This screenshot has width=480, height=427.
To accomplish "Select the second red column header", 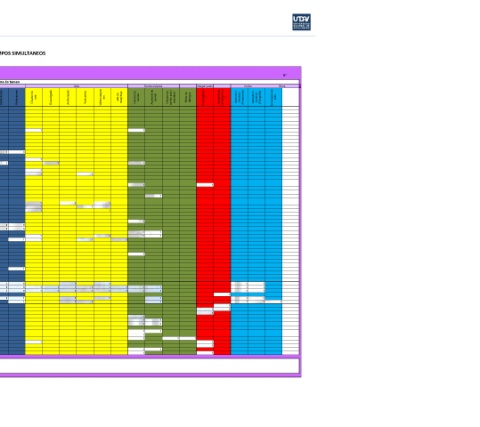I will 222,97.
